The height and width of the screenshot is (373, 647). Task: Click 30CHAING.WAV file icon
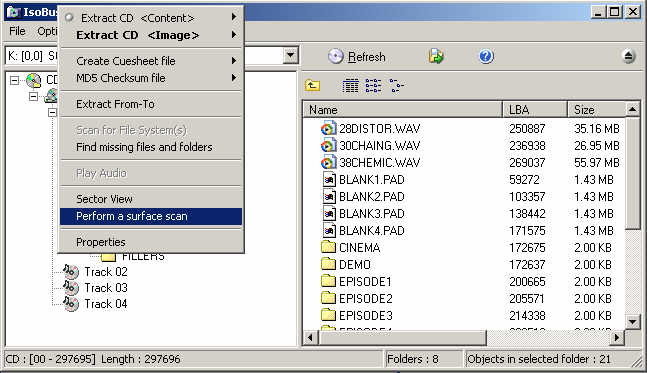(x=328, y=146)
